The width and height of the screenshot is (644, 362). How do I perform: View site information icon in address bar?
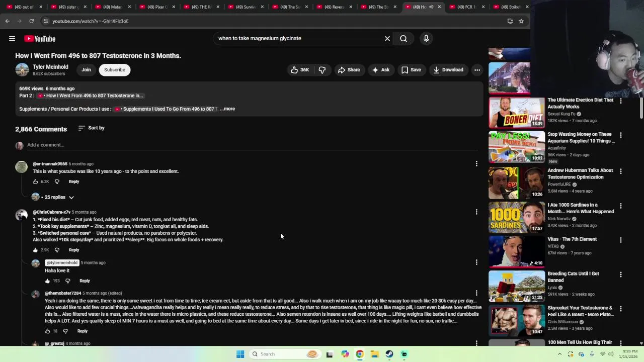[x=46, y=21]
